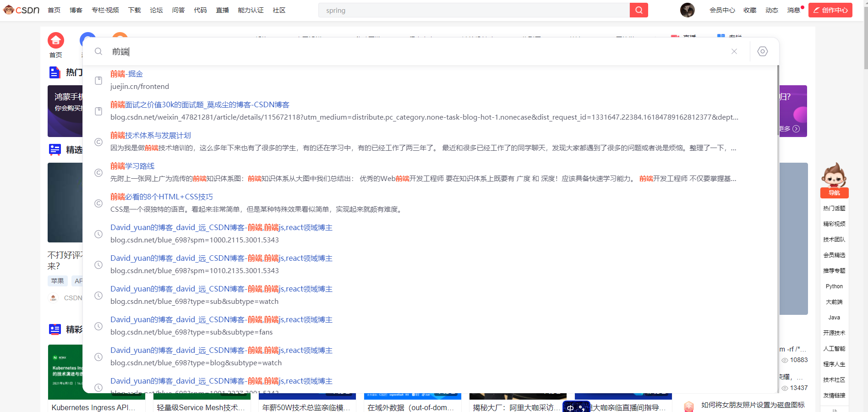Open 收藏 in header

(750, 10)
